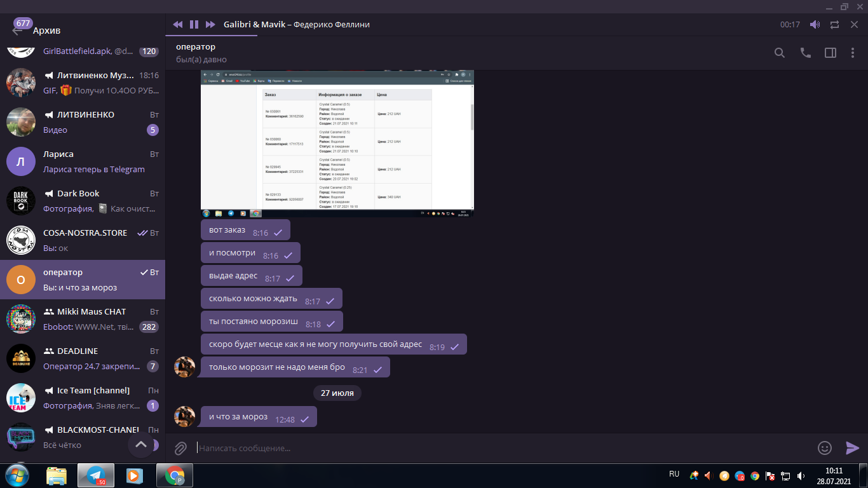Click the DEADLINE group avatar

pyautogui.click(x=21, y=358)
